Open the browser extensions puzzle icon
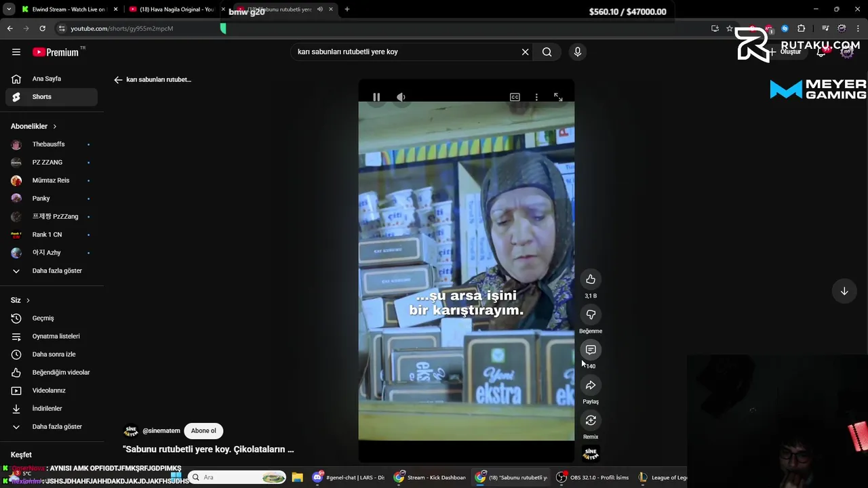The image size is (868, 488). point(802,28)
